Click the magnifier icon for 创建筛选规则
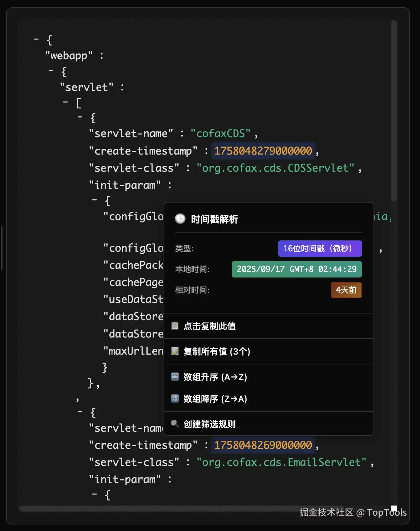 point(175,424)
